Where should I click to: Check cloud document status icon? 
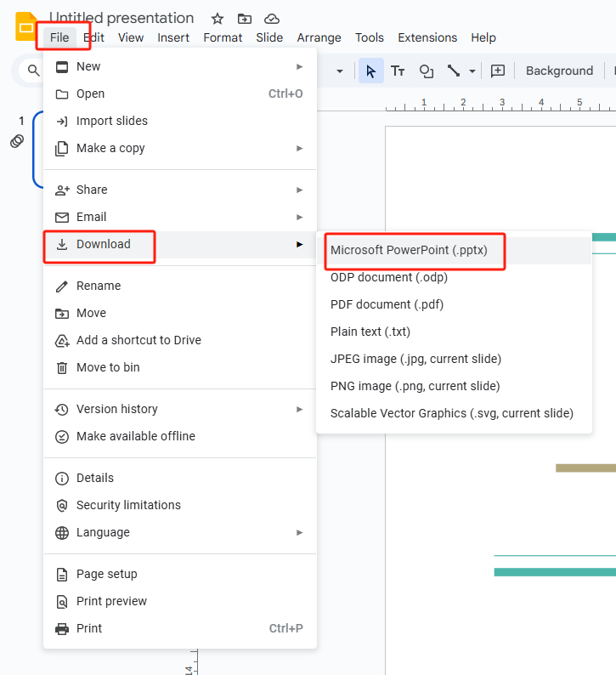(x=271, y=19)
